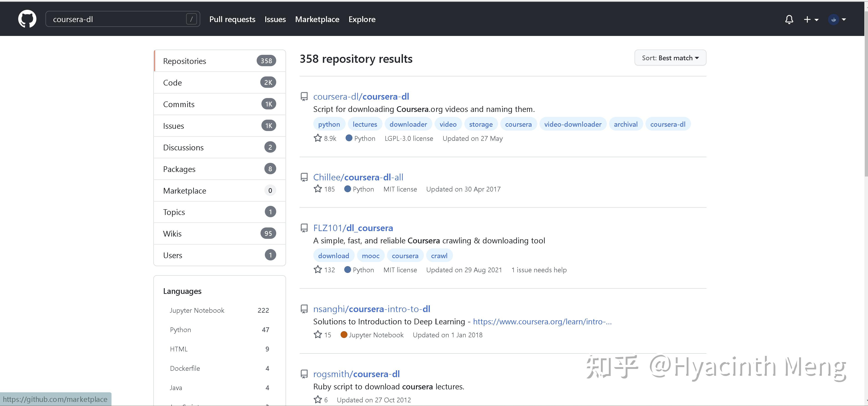868x406 pixels.
Task: Click the video-downloader topic tag
Action: pyautogui.click(x=573, y=124)
